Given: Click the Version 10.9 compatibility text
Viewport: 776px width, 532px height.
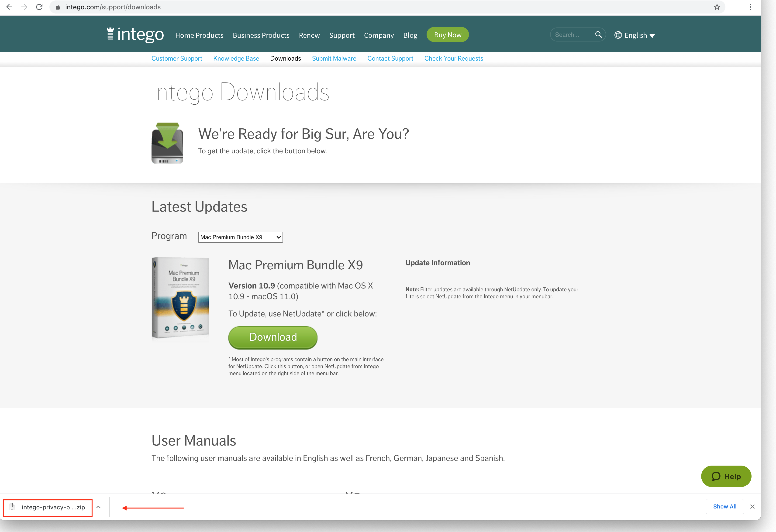Looking at the screenshot, I should click(300, 291).
